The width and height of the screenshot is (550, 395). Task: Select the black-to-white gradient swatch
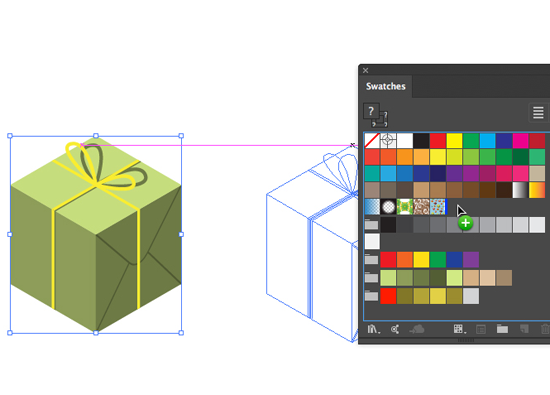click(521, 190)
